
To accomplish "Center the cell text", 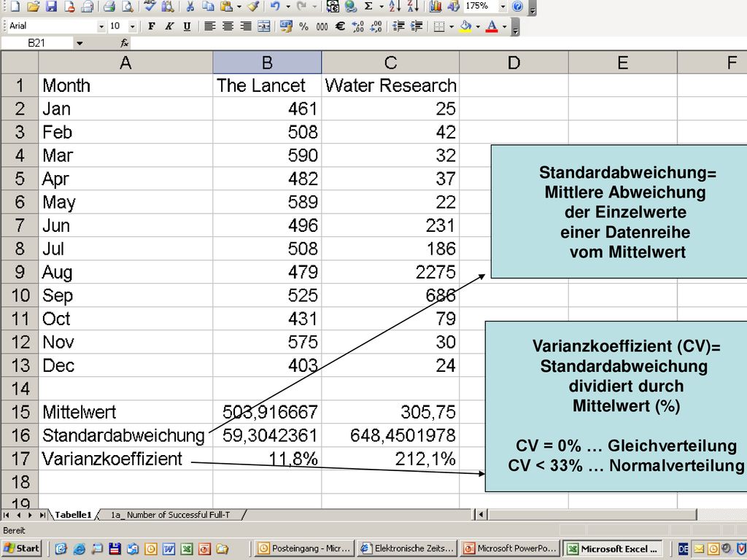I will click(x=228, y=26).
